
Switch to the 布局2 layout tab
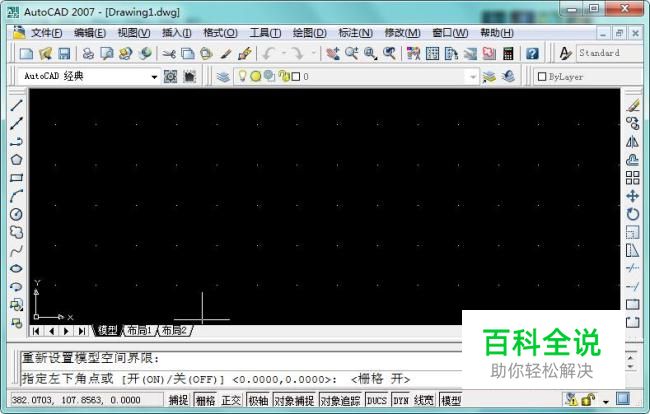click(175, 330)
